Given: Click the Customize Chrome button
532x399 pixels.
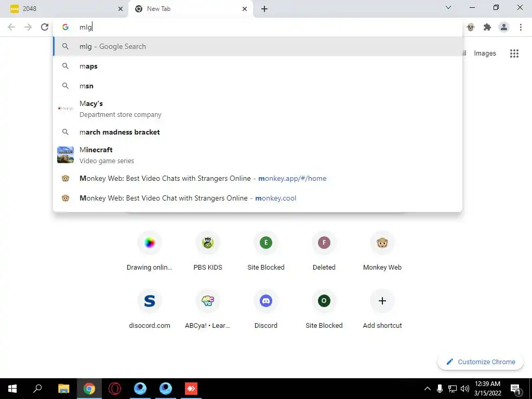Looking at the screenshot, I should click(x=481, y=362).
